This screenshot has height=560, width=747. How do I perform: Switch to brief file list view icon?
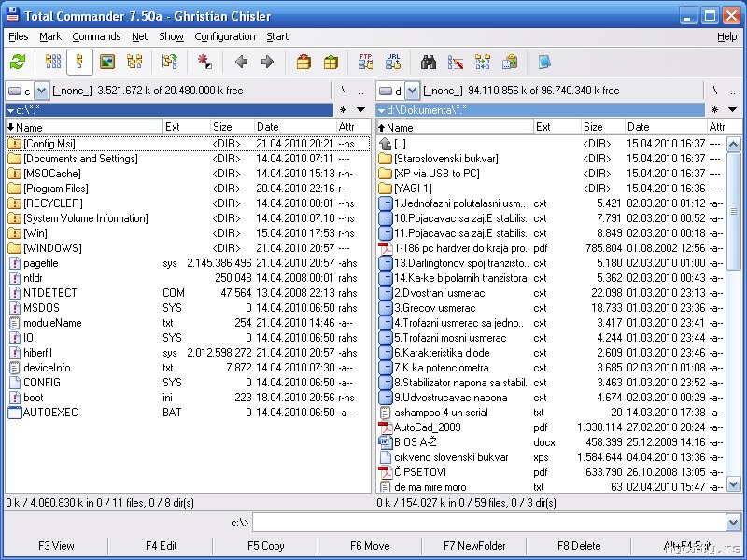pyautogui.click(x=53, y=62)
